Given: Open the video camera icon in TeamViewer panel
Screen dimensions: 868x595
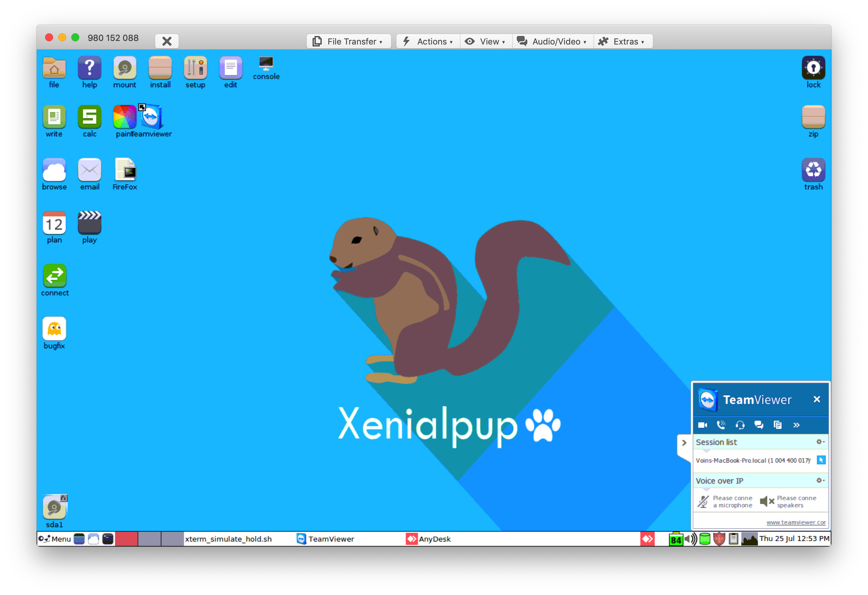Looking at the screenshot, I should (702, 425).
